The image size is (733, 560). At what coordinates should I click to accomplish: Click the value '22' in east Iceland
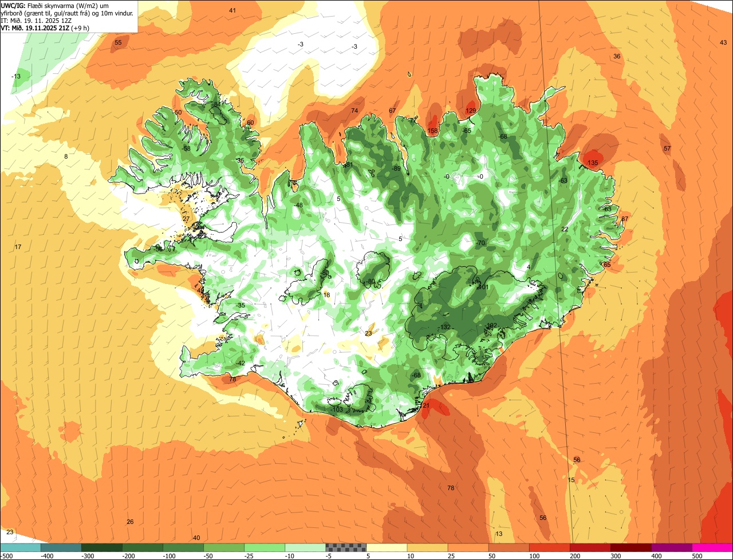(565, 229)
